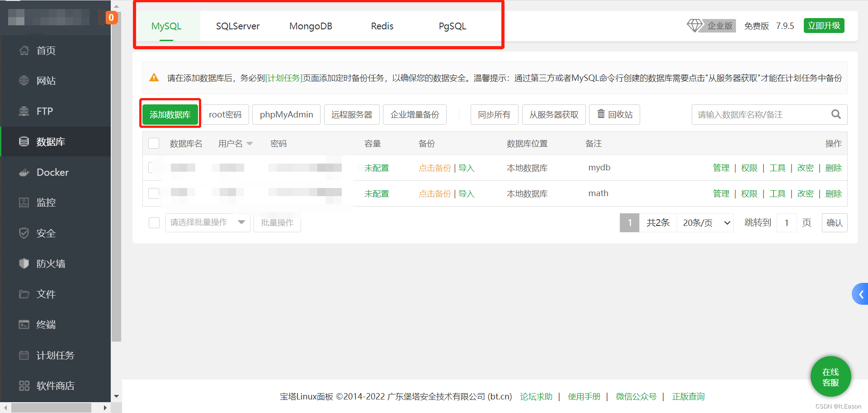Click 导入 in the math row
The image size is (868, 413).
click(x=466, y=194)
